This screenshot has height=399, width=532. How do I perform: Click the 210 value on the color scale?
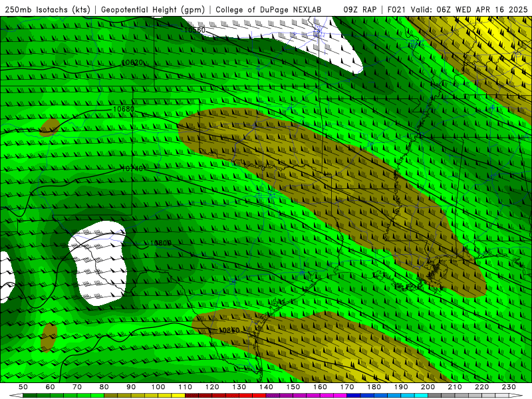(455, 387)
